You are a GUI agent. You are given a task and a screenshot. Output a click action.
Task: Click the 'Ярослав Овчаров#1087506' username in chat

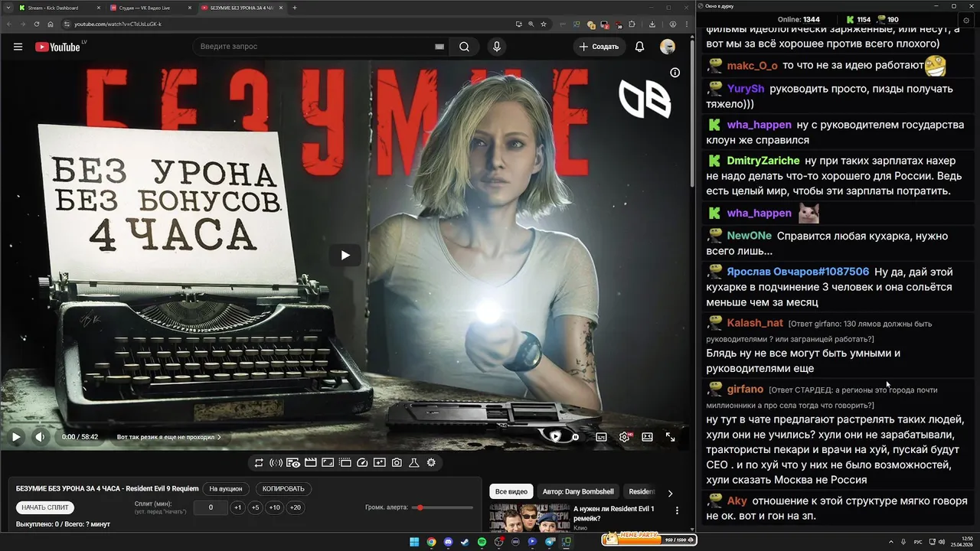coord(798,272)
